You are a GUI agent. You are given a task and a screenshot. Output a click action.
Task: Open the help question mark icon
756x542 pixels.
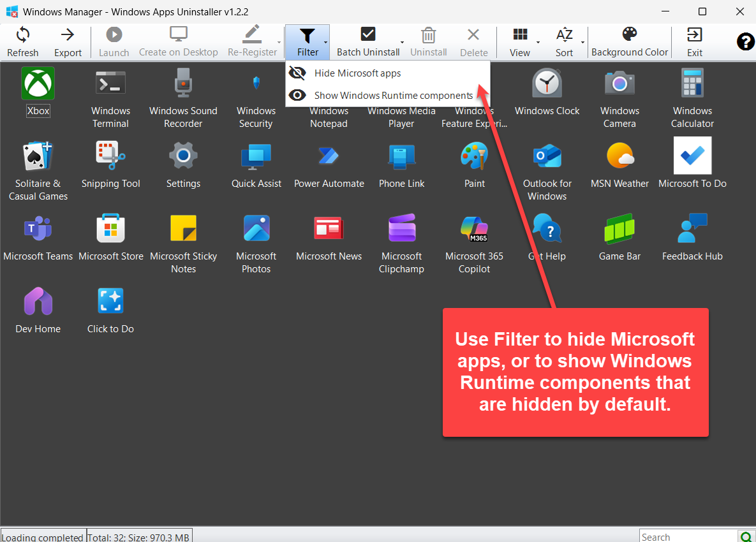[x=745, y=42]
